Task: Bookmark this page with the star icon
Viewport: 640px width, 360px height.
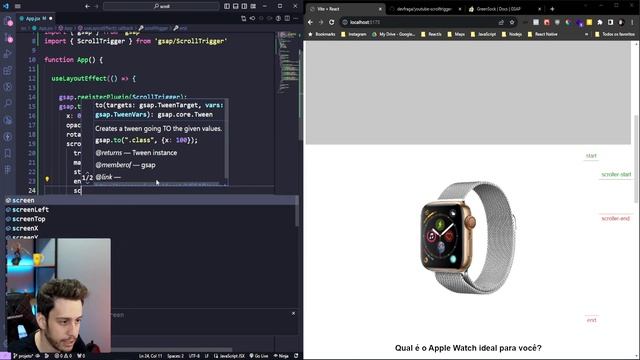Action: point(512,22)
